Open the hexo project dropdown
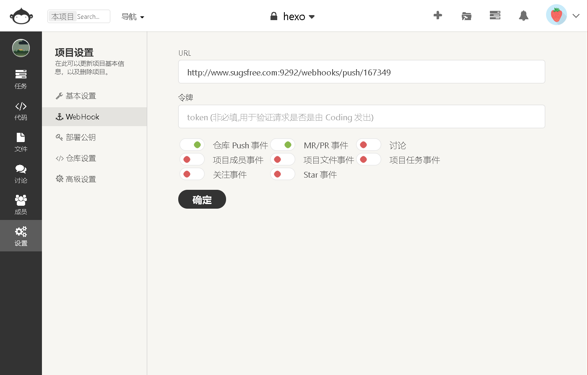The height and width of the screenshot is (375, 588). pyautogui.click(x=293, y=17)
